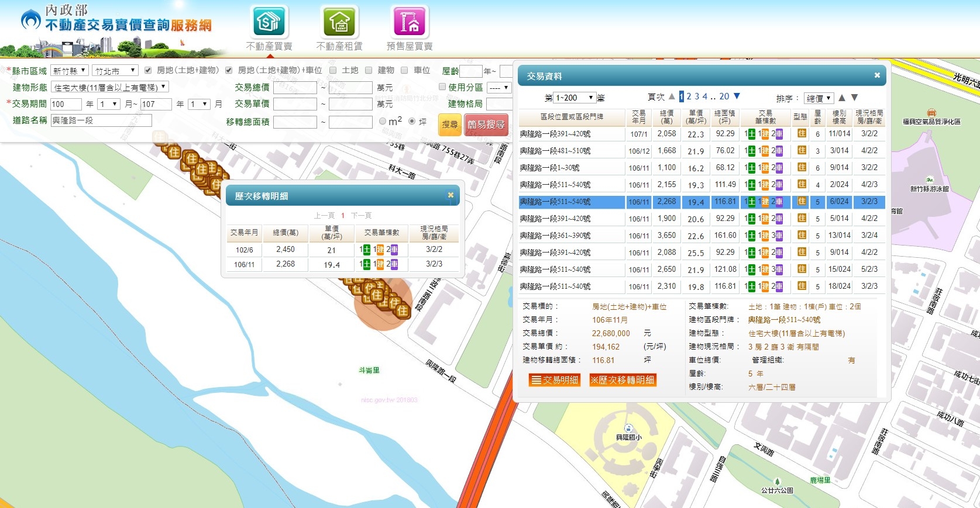Click the 交易期間 start year field
The image size is (980, 508).
(66, 104)
